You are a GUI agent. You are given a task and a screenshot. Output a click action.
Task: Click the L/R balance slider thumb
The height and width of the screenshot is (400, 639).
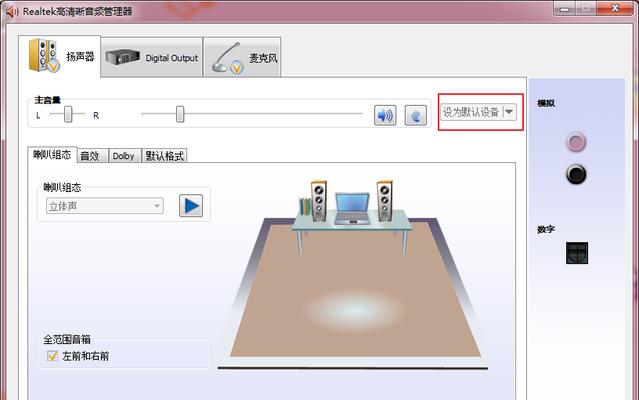68,114
